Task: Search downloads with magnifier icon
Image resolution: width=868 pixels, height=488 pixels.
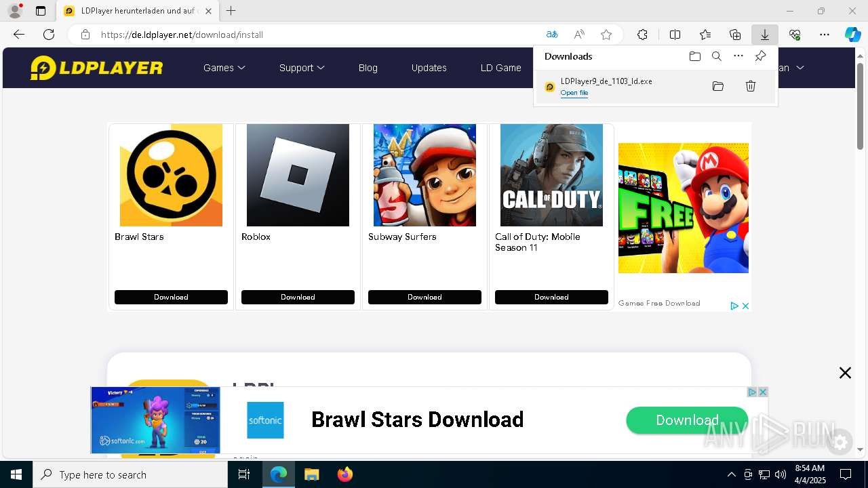Action: point(716,56)
